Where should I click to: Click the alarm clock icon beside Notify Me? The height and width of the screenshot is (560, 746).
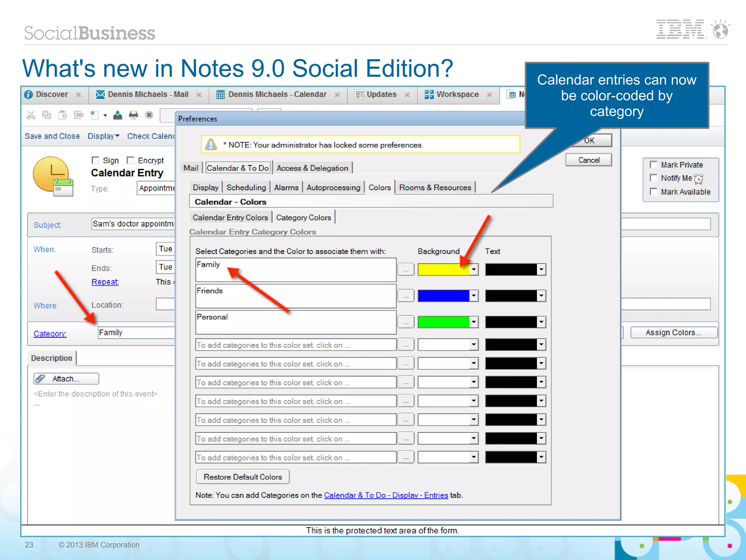(x=699, y=179)
